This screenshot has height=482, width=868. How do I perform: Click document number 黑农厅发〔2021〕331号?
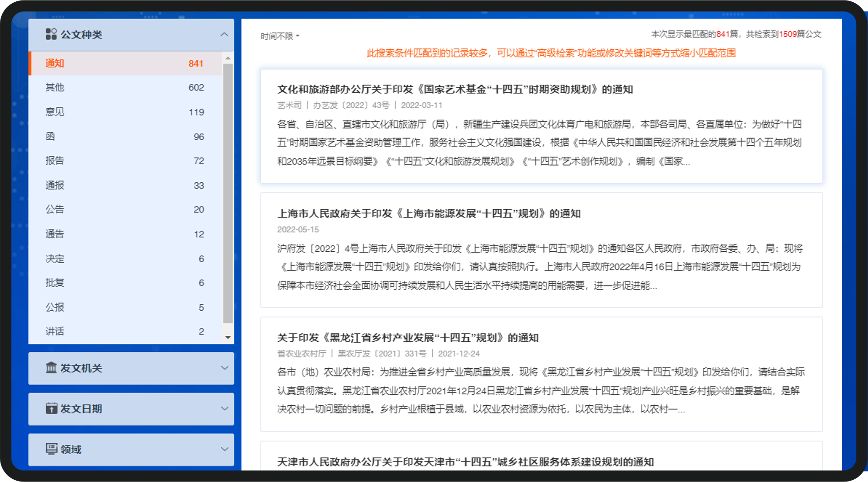click(382, 354)
